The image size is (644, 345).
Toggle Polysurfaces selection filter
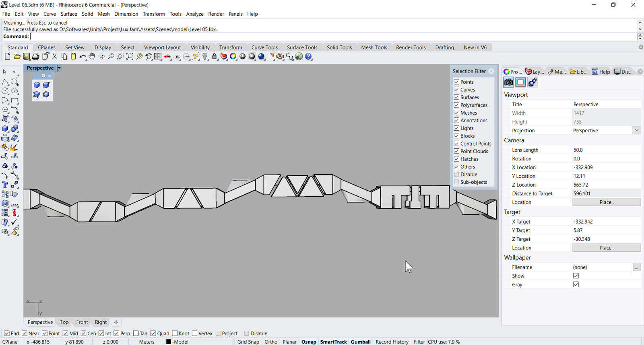[457, 105]
